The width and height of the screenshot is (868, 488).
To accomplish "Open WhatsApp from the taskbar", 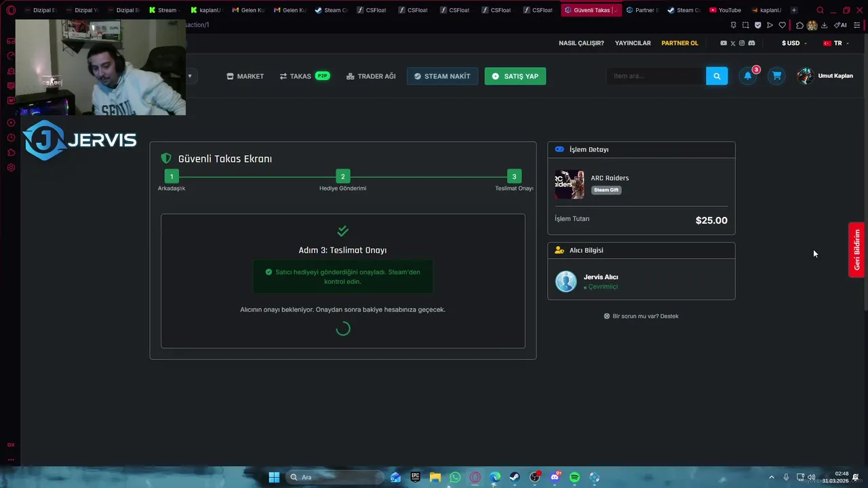I will pos(455,477).
